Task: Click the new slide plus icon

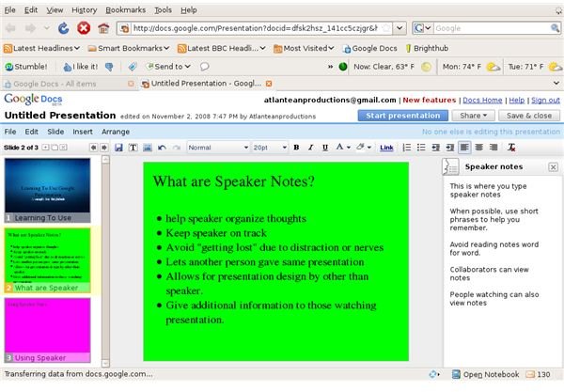Action: pos(45,148)
